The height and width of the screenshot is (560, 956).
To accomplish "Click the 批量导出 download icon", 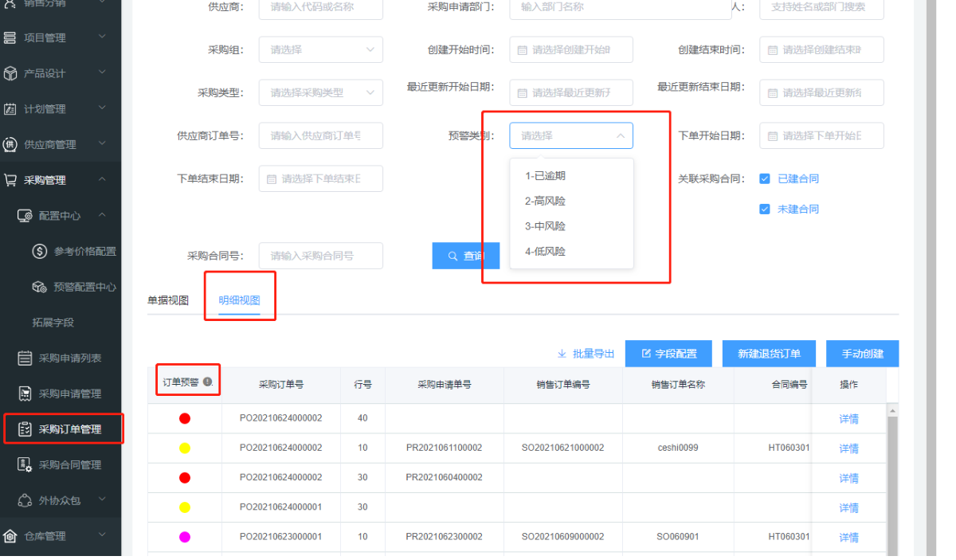I will (562, 354).
